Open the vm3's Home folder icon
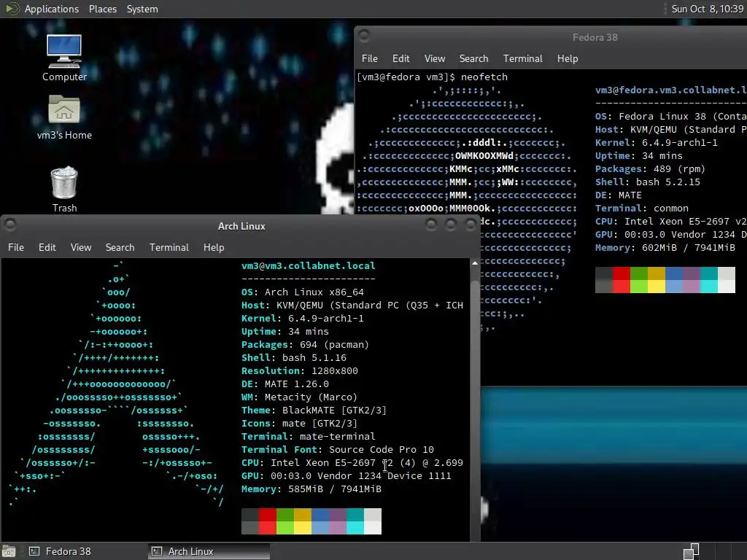The image size is (747, 560). tap(64, 117)
